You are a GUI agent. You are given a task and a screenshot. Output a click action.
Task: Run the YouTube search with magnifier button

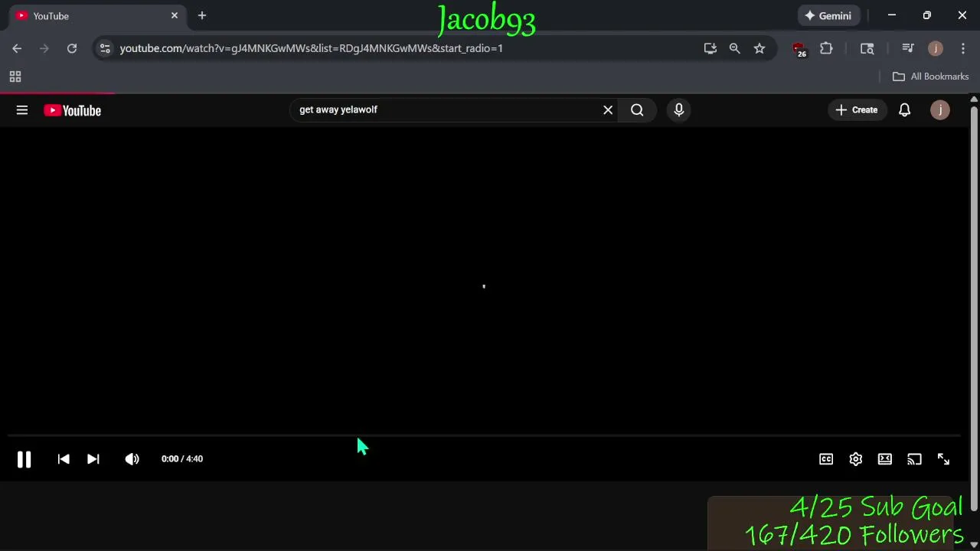click(637, 109)
